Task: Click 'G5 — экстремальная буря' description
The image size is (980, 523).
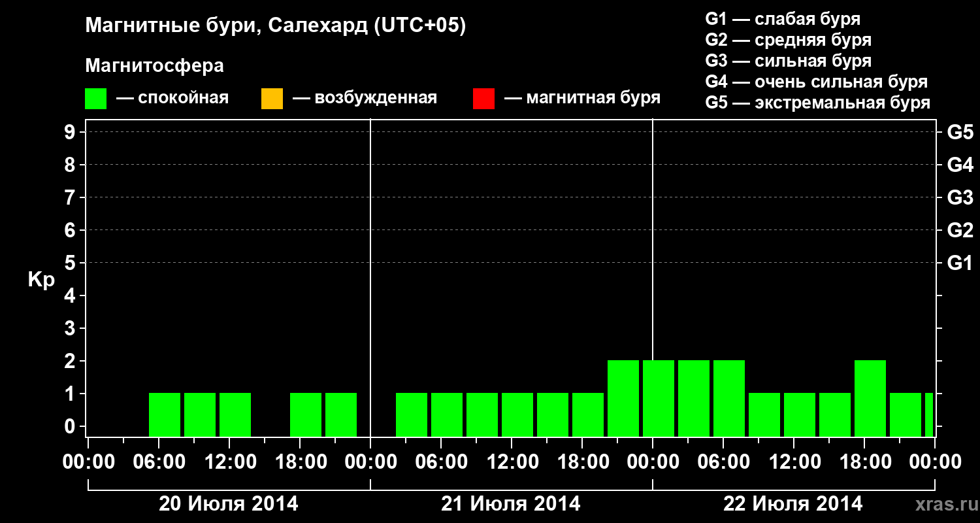Action: (818, 103)
